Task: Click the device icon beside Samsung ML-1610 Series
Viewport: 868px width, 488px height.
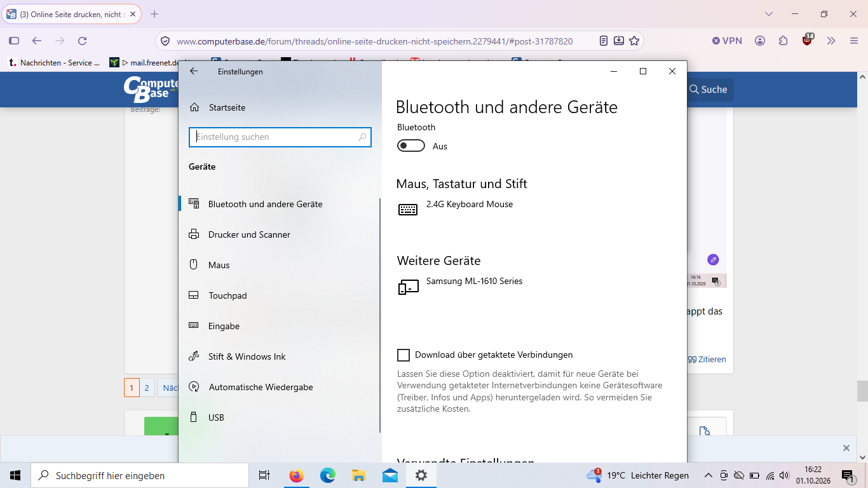Action: [409, 287]
